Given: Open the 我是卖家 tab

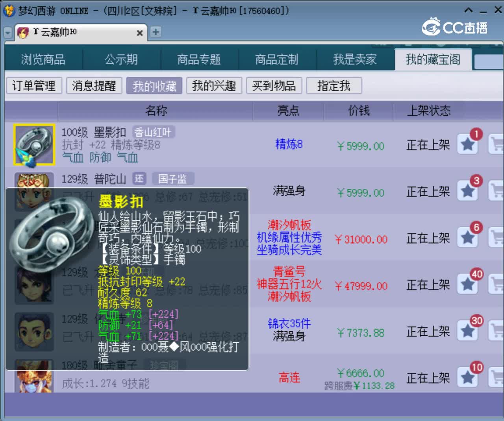Looking at the screenshot, I should click(355, 59).
